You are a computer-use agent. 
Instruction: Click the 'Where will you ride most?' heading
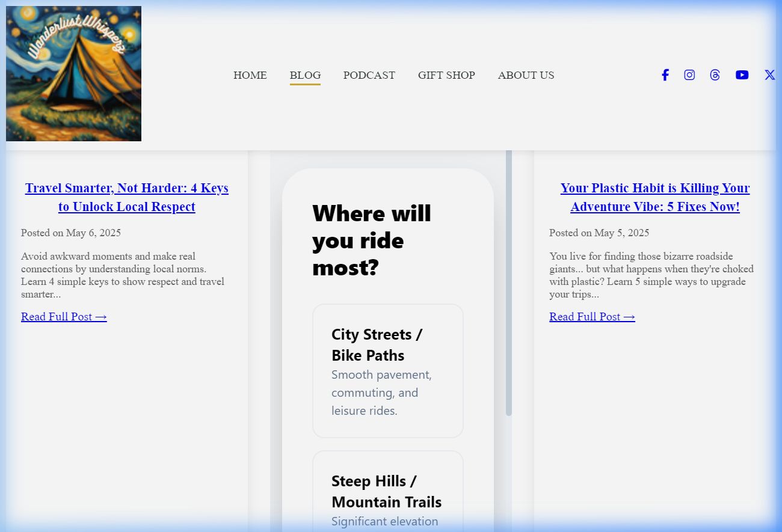372,240
